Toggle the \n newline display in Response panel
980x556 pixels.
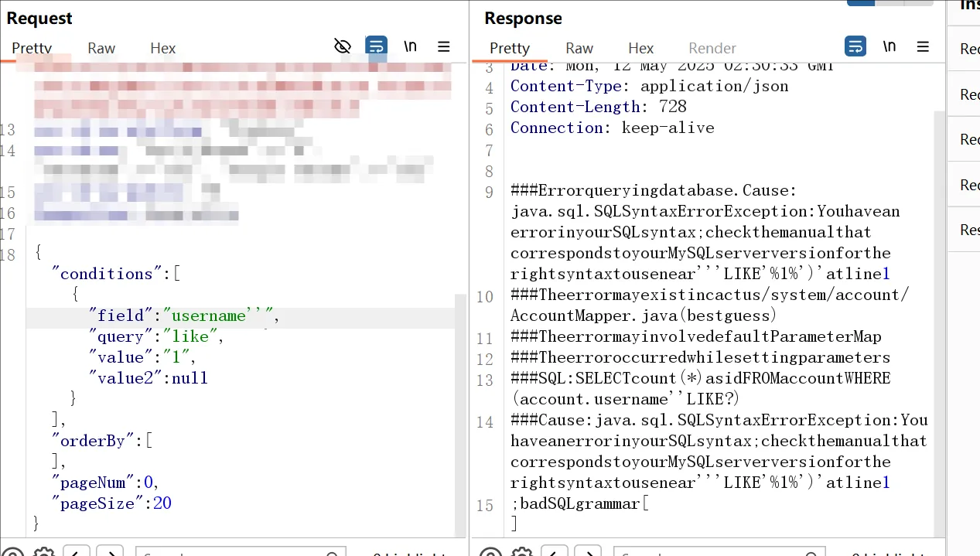coord(890,46)
